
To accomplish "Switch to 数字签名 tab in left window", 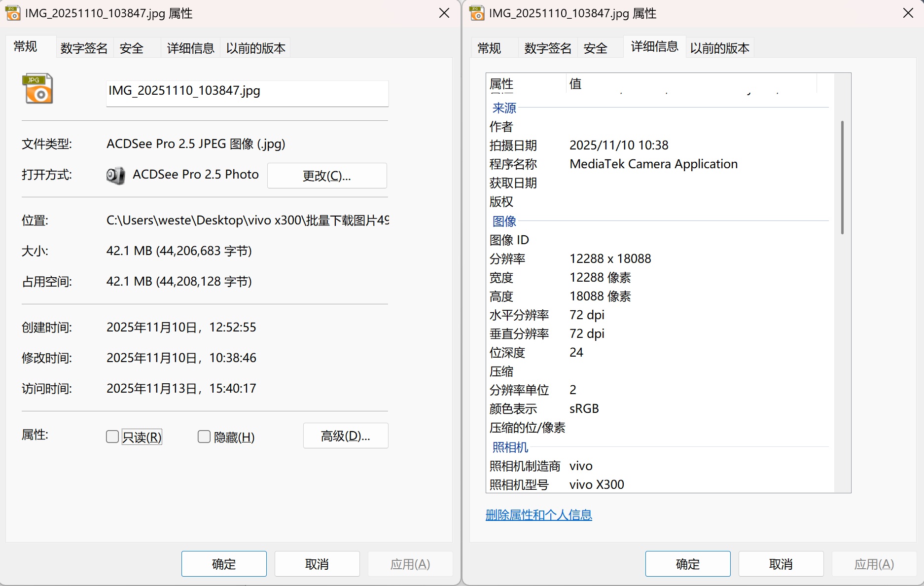I will point(84,48).
